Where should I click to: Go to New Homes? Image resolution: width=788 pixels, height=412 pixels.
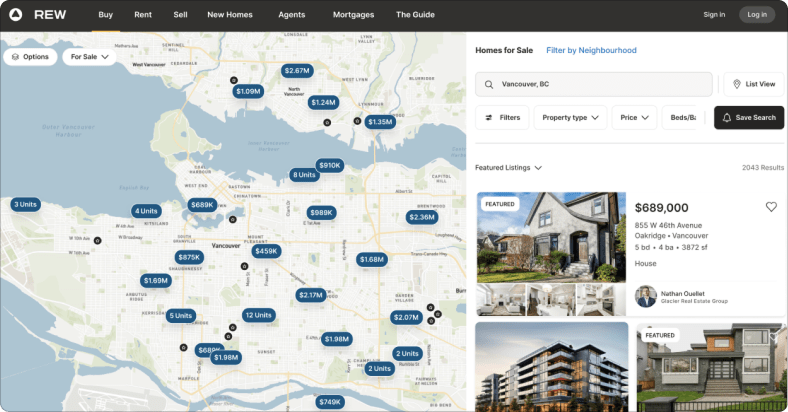tap(230, 15)
